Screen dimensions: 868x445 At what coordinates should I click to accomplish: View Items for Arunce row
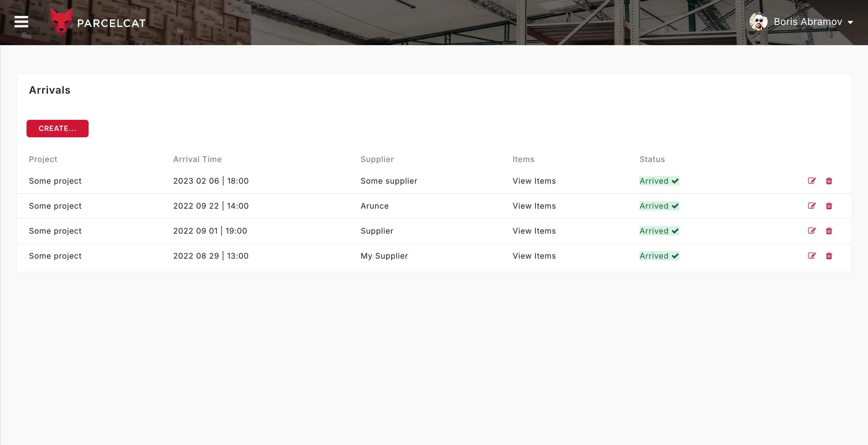click(534, 206)
